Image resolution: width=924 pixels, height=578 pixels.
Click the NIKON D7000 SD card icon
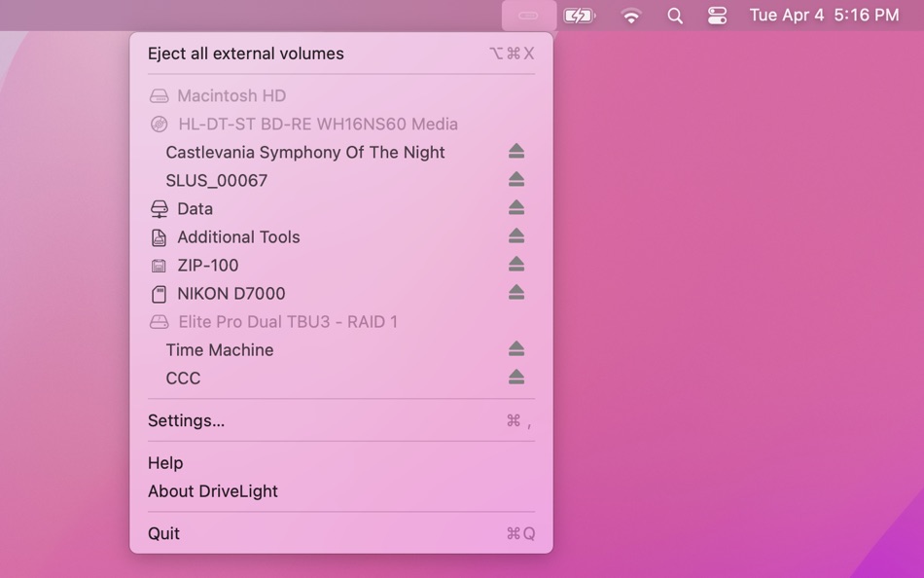point(159,294)
